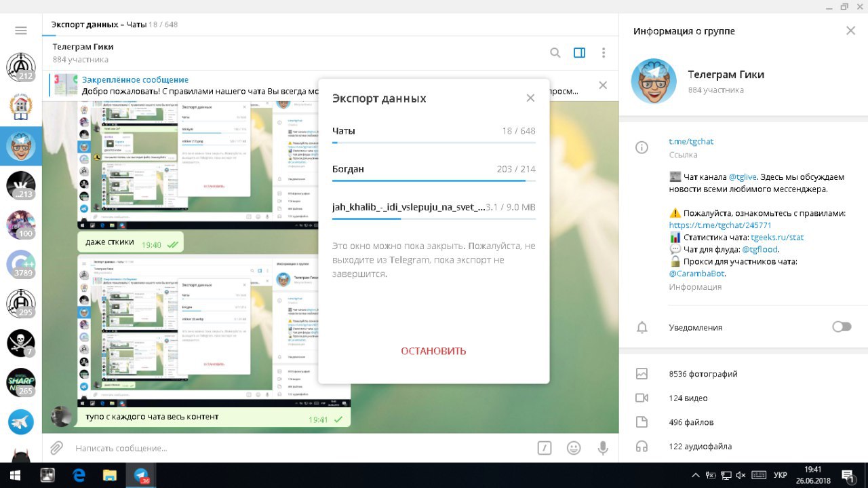Click the Богдан export progress bar

click(x=433, y=181)
